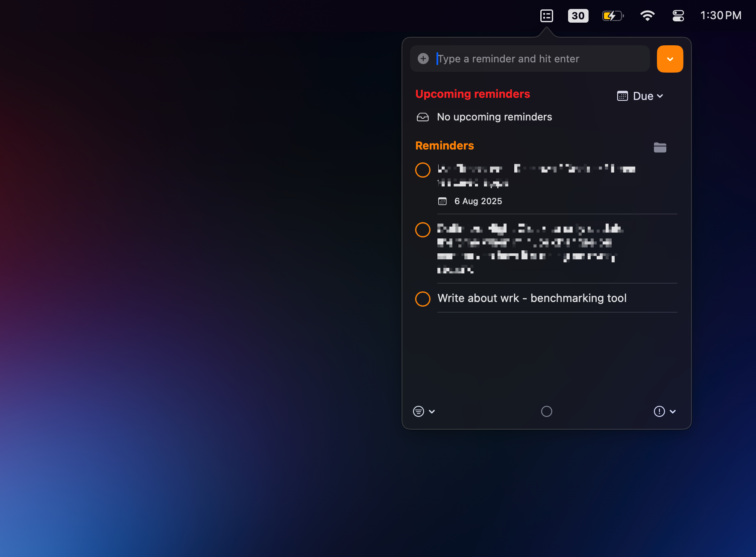Select 'Write about wrk - benchmarking tool' reminder text
The image size is (756, 557).
pos(532,298)
